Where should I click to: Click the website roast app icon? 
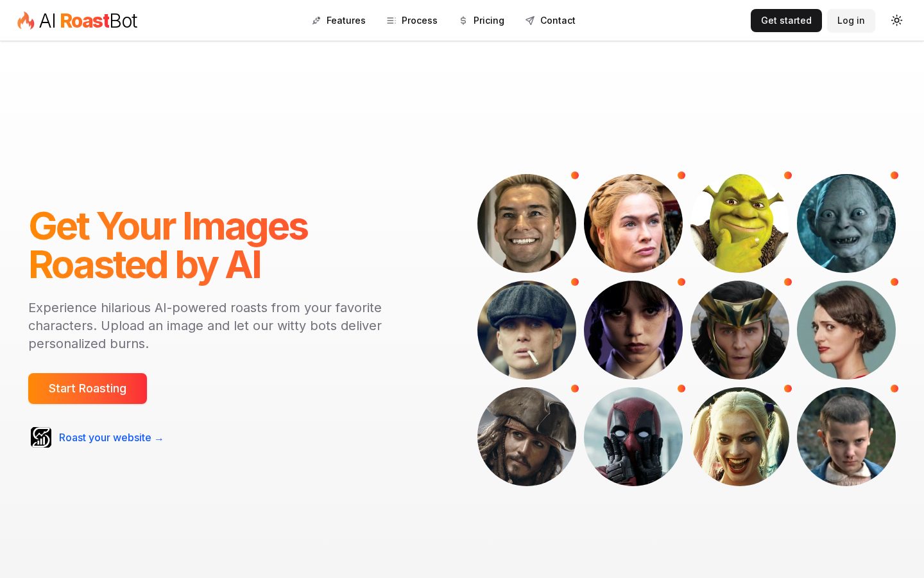[41, 437]
